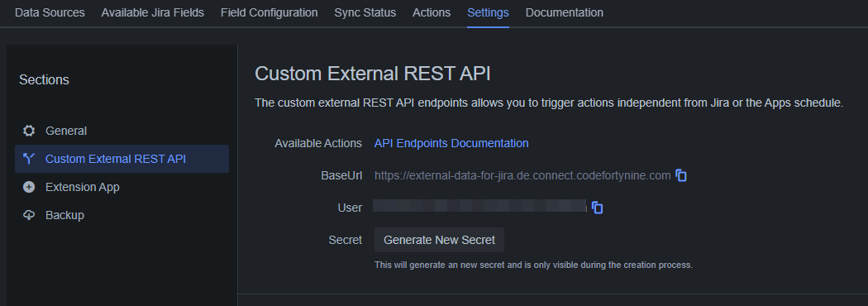
Task: Open the Documentation tab
Action: tap(565, 12)
